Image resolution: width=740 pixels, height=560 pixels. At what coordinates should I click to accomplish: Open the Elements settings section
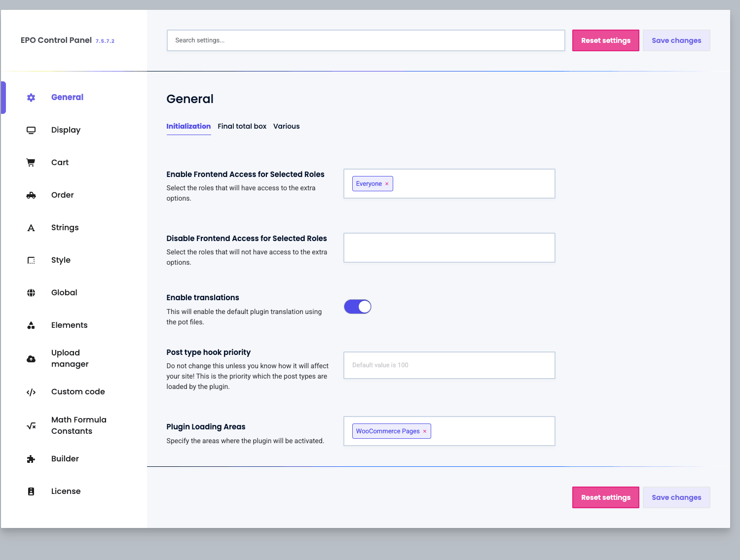tap(74, 325)
